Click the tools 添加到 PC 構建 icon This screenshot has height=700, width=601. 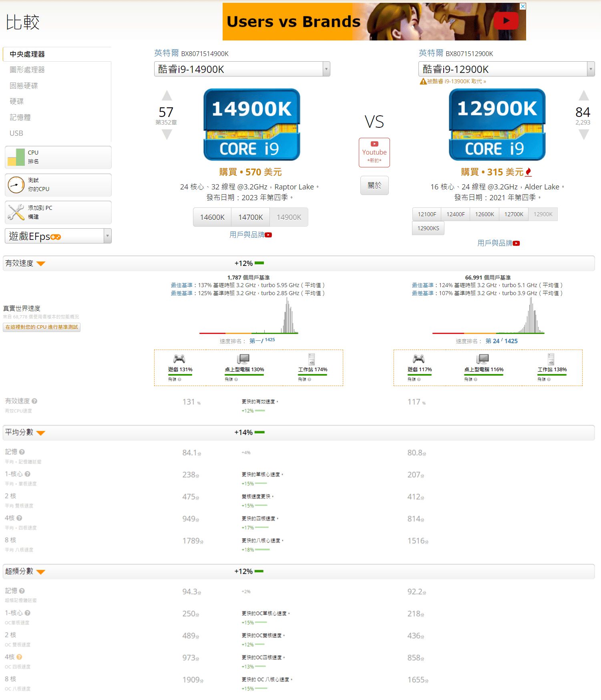[x=16, y=212]
